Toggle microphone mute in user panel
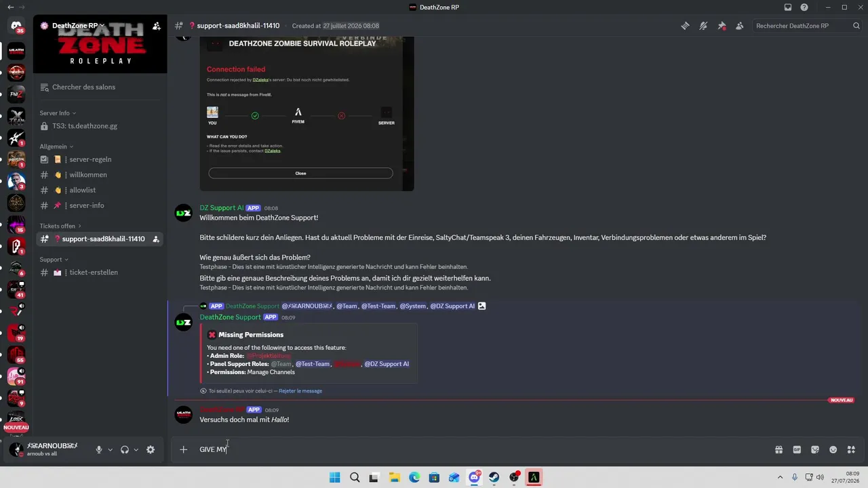Image resolution: width=868 pixels, height=488 pixels. click(99, 449)
